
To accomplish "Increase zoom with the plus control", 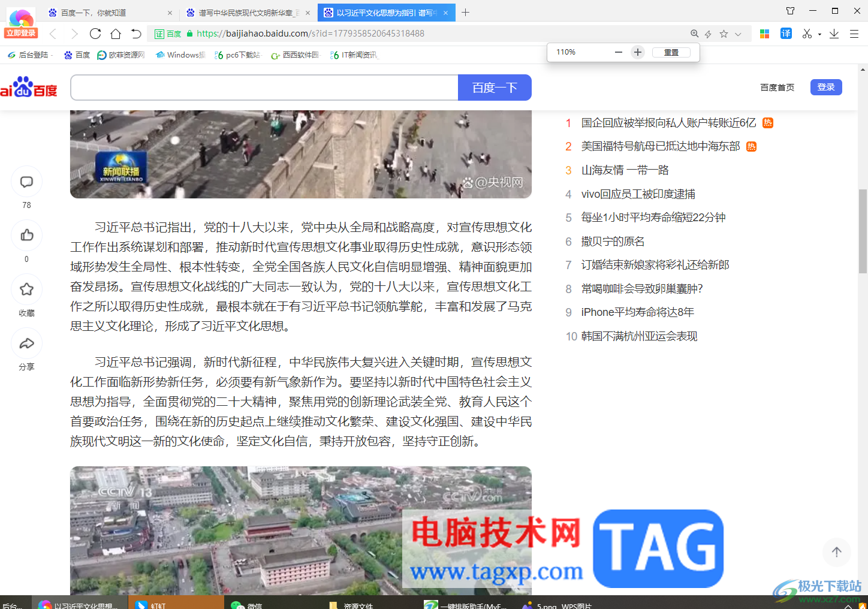I will coord(637,52).
